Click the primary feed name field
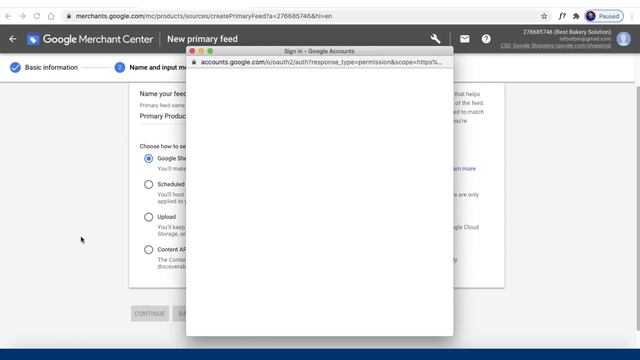This screenshot has height=360, width=640. click(162, 116)
